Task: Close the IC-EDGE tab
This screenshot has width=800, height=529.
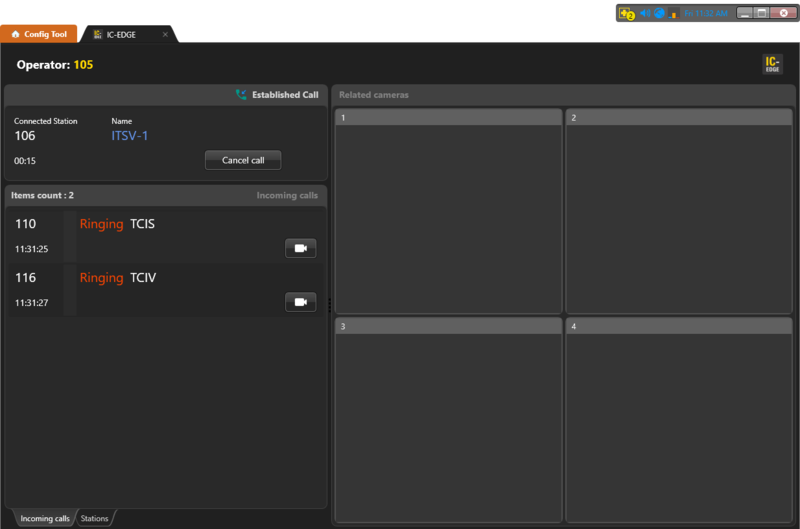Action: pyautogui.click(x=165, y=35)
